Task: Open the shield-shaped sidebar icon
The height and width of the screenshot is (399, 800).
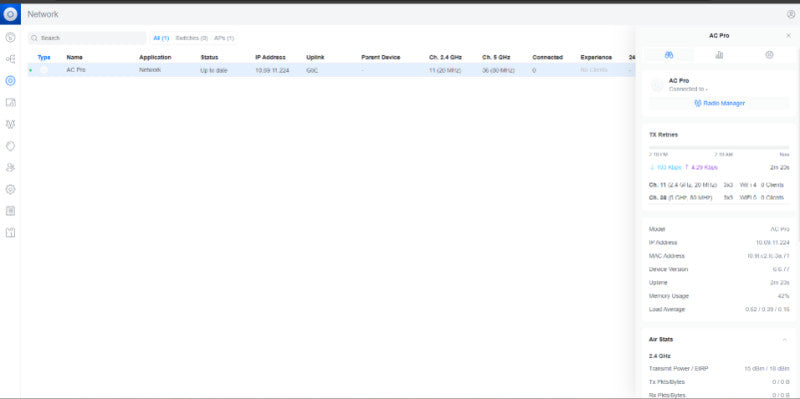Action: 10,146
